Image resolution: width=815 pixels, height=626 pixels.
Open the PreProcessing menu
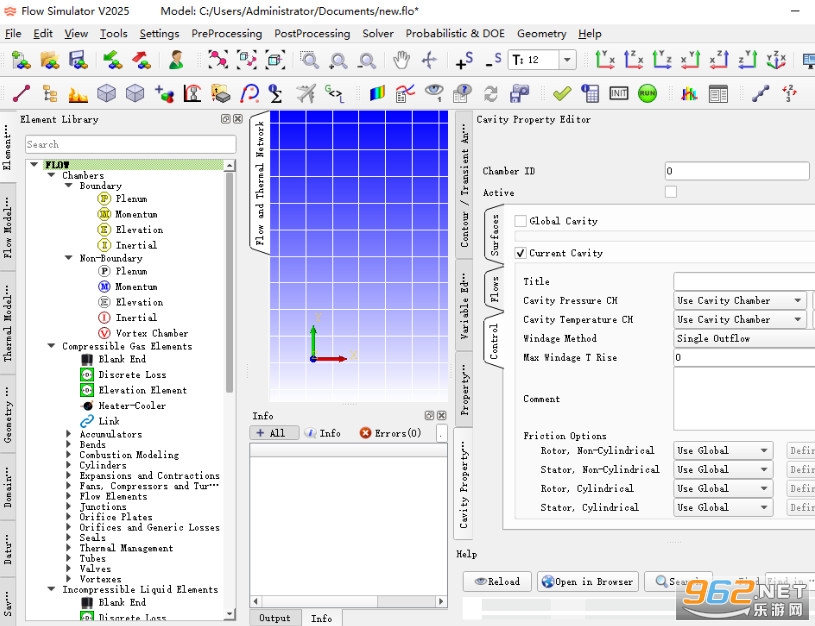point(227,33)
